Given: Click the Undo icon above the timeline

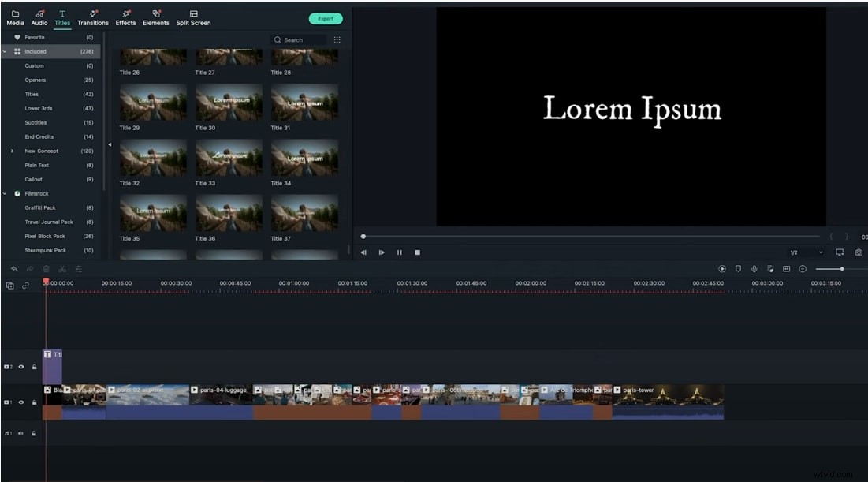Looking at the screenshot, I should pyautogui.click(x=14, y=269).
